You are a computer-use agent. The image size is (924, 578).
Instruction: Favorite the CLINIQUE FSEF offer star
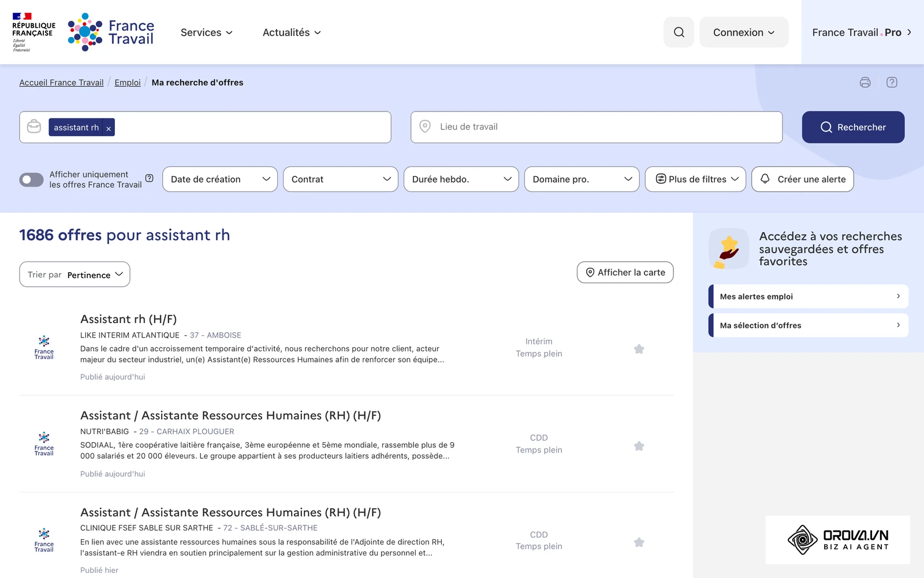coord(639,543)
